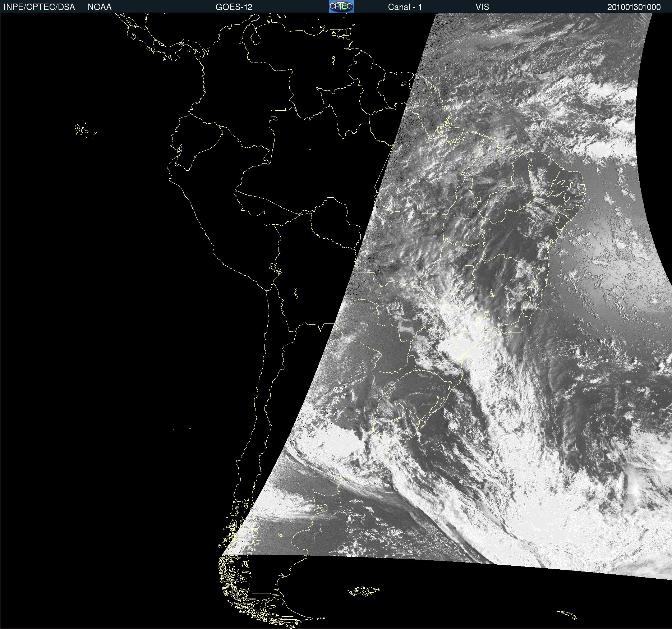Click the CPTEC logo in the header
The height and width of the screenshot is (629, 672).
(x=341, y=6)
